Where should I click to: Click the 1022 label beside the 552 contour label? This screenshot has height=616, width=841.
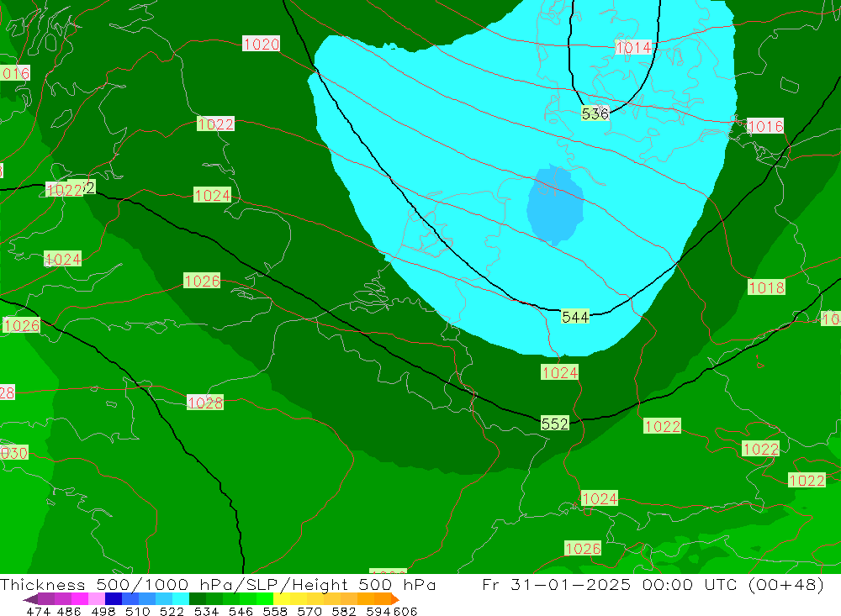pos(663,426)
